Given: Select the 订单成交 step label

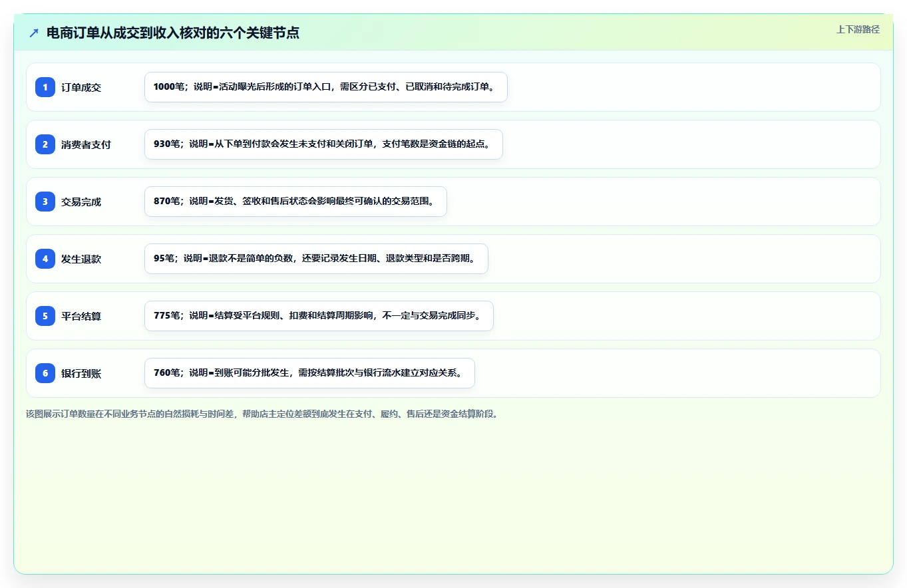Looking at the screenshot, I should [81, 87].
